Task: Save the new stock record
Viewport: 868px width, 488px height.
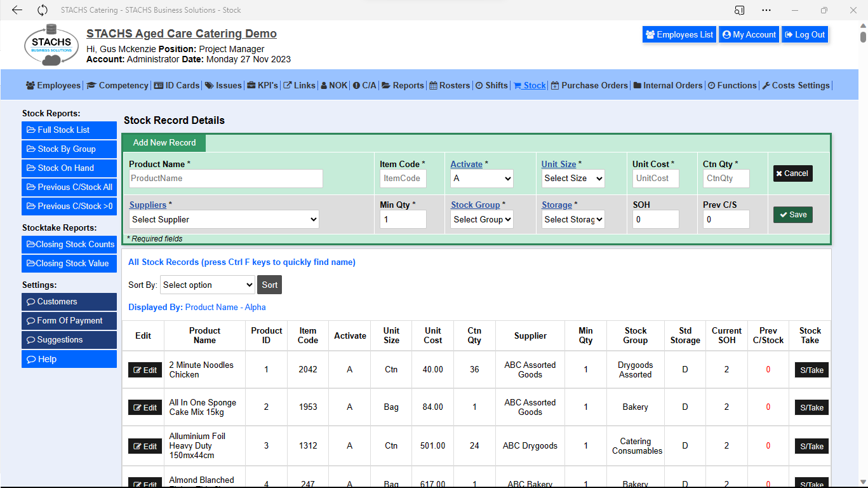Action: click(x=793, y=215)
